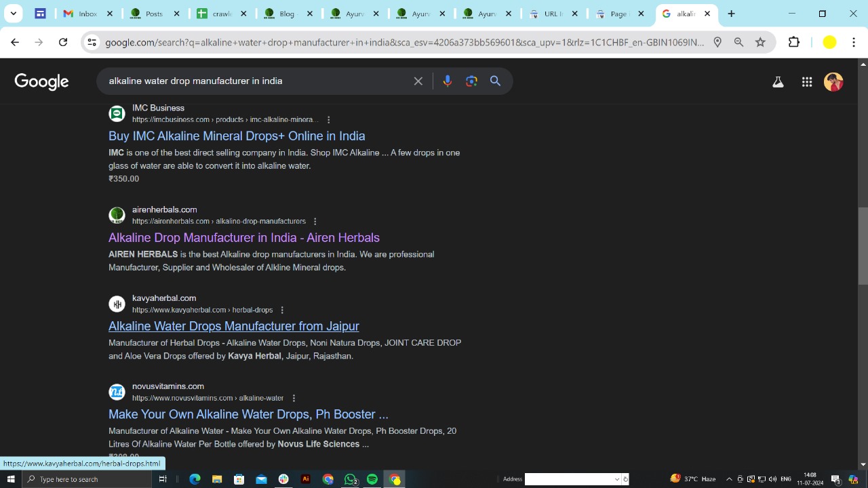868x488 pixels.
Task: Go back to previous page
Action: 15,42
